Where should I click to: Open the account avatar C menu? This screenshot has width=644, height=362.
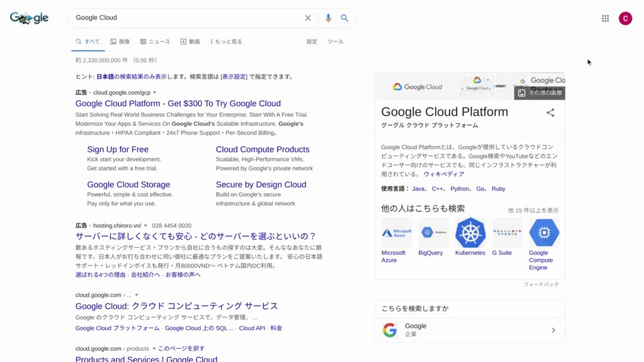pyautogui.click(x=625, y=18)
